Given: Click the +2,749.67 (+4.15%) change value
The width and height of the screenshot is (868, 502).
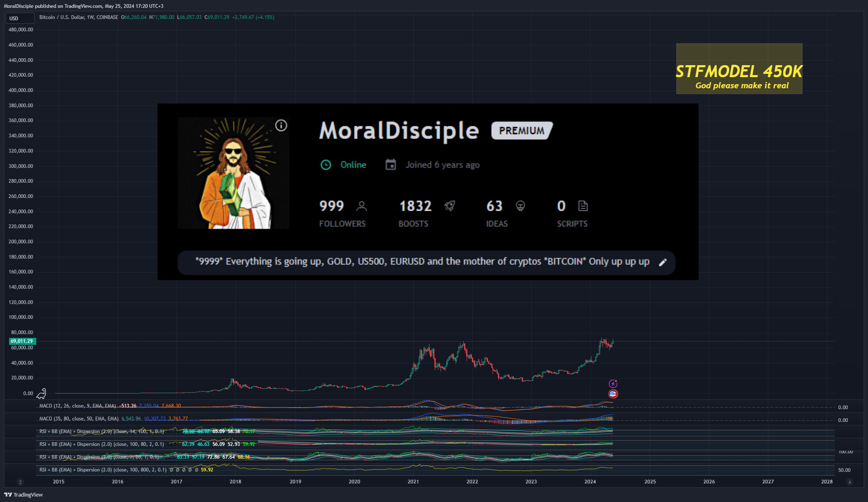Looking at the screenshot, I should pos(253,17).
